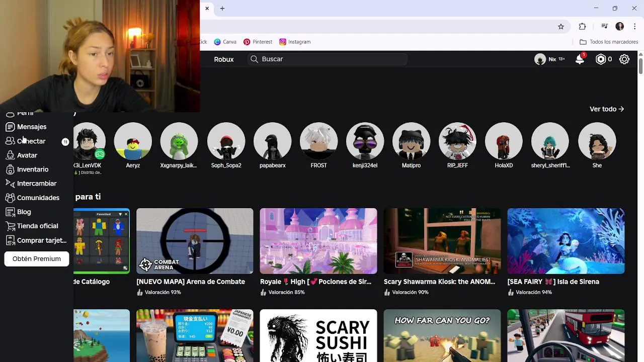Click the Blog sidebar icon
This screenshot has height=362, width=644.
pyautogui.click(x=10, y=212)
